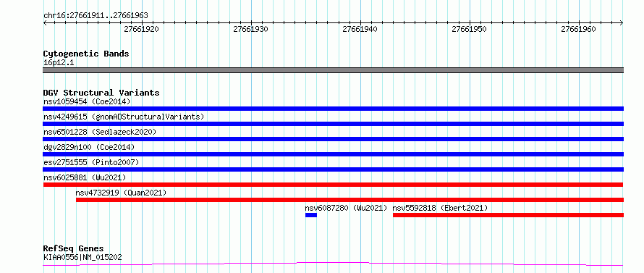Click the blue bar under nsv4249615
644x273 pixels.
pos(333,124)
